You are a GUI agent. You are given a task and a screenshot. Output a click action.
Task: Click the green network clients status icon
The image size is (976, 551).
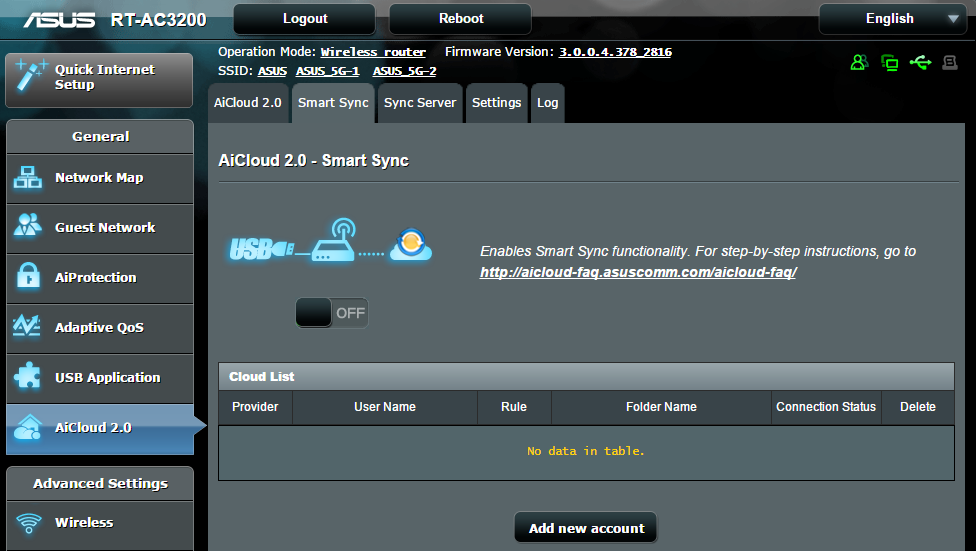[890, 63]
